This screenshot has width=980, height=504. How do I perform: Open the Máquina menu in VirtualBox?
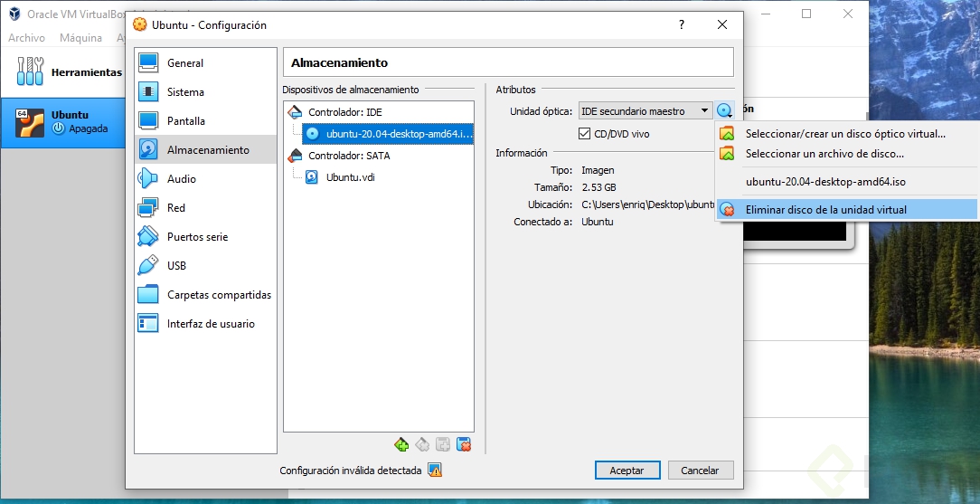click(x=80, y=37)
